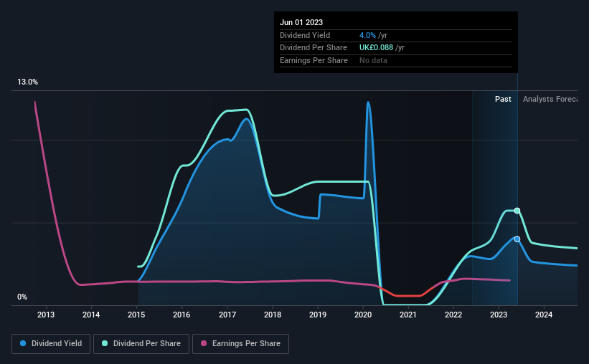This screenshot has height=364, width=589.
Task: Click the 2020 dividend yield spike peak
Action: click(368, 102)
